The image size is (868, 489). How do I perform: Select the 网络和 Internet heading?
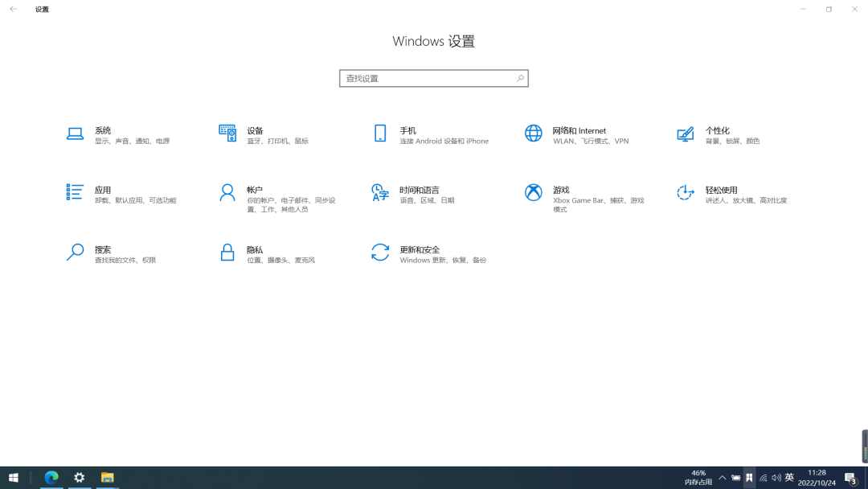click(x=579, y=131)
